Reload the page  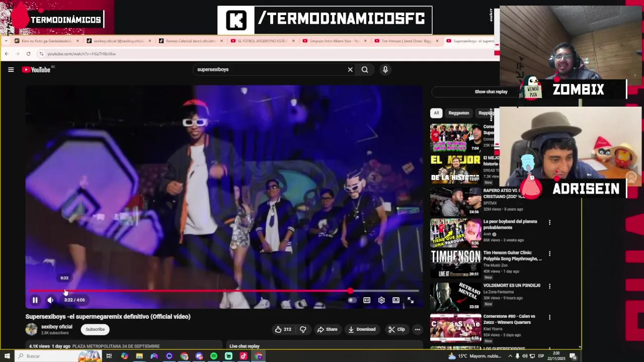coord(28,54)
